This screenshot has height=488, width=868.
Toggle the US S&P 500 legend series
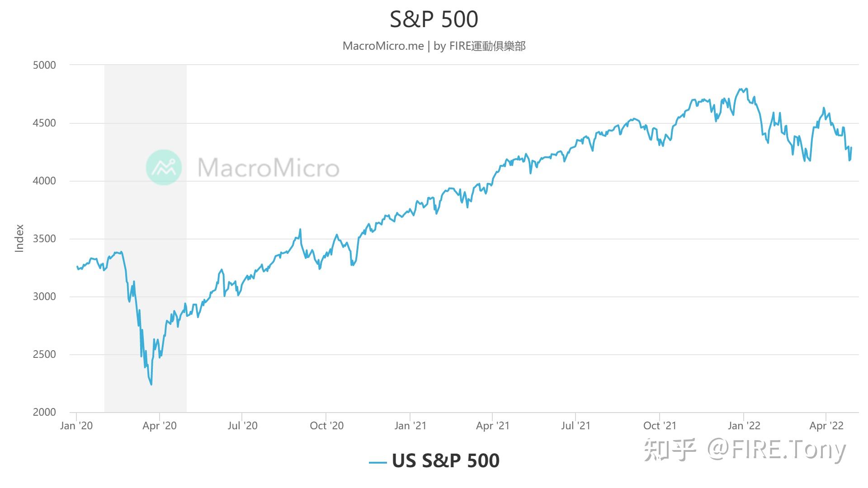[445, 461]
